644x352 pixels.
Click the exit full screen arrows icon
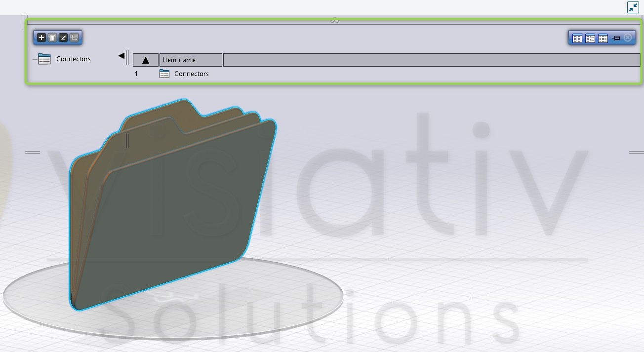633,7
